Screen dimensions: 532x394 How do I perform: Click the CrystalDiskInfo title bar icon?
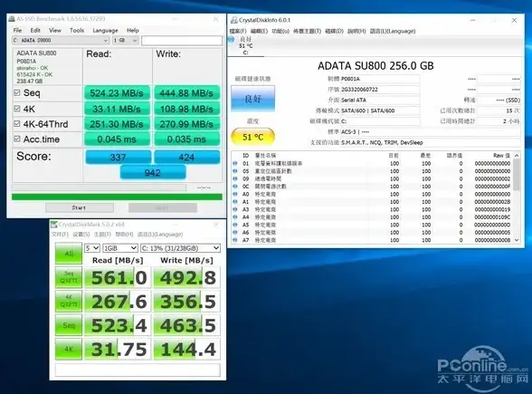pyautogui.click(x=233, y=20)
